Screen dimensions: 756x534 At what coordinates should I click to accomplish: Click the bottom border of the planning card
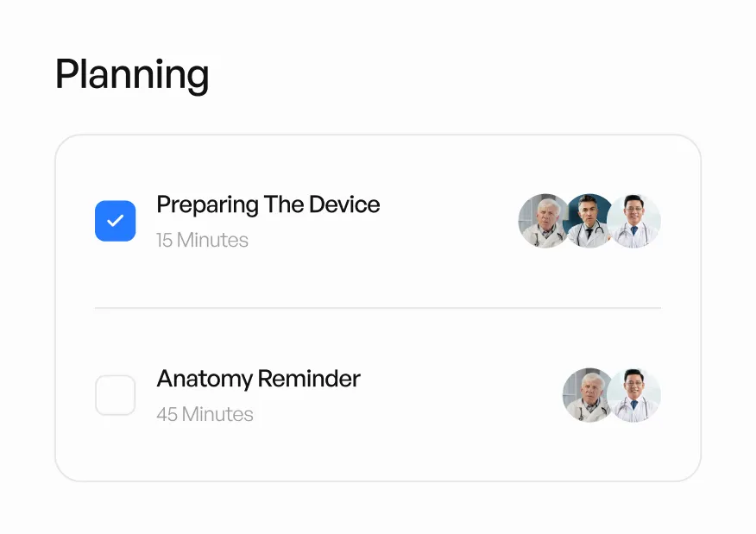click(x=378, y=481)
